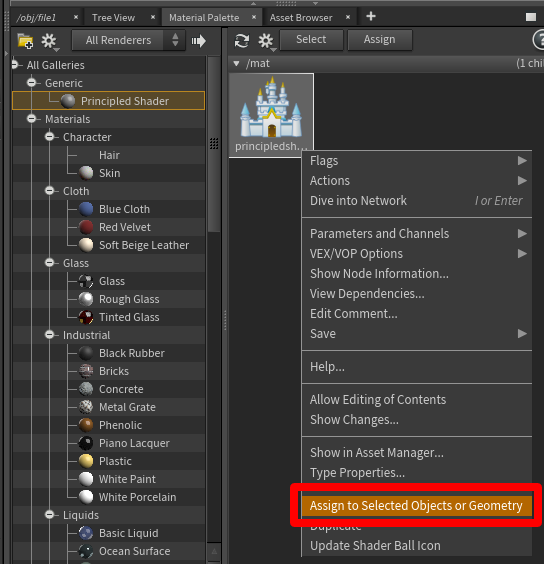Click the arrow to copy material to palette
The width and height of the screenshot is (544, 564).
point(198,41)
